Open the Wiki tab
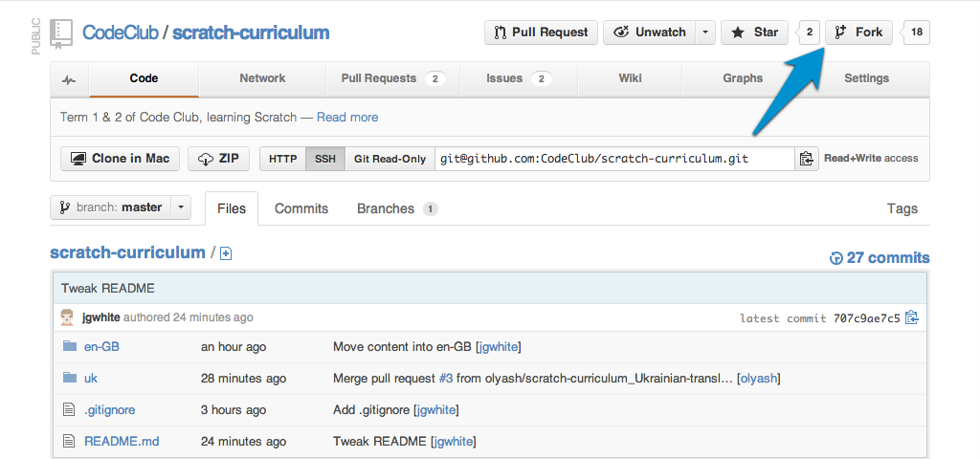The height and width of the screenshot is (459, 980). [x=630, y=78]
